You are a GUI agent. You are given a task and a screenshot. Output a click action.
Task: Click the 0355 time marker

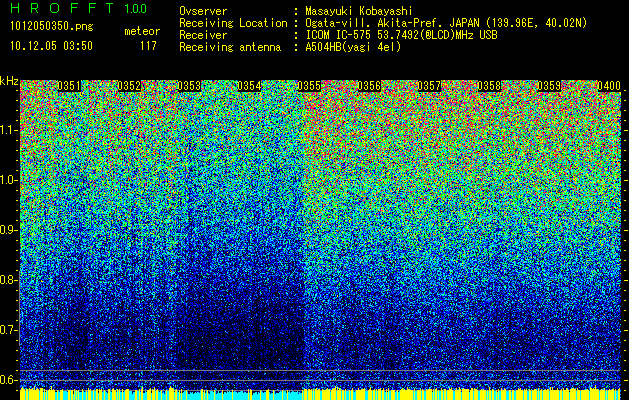click(309, 86)
